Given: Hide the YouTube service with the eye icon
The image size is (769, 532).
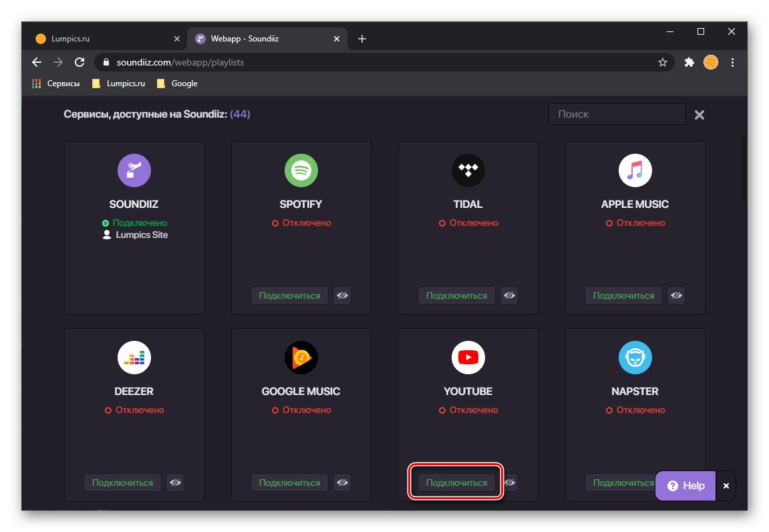Looking at the screenshot, I should [x=510, y=483].
